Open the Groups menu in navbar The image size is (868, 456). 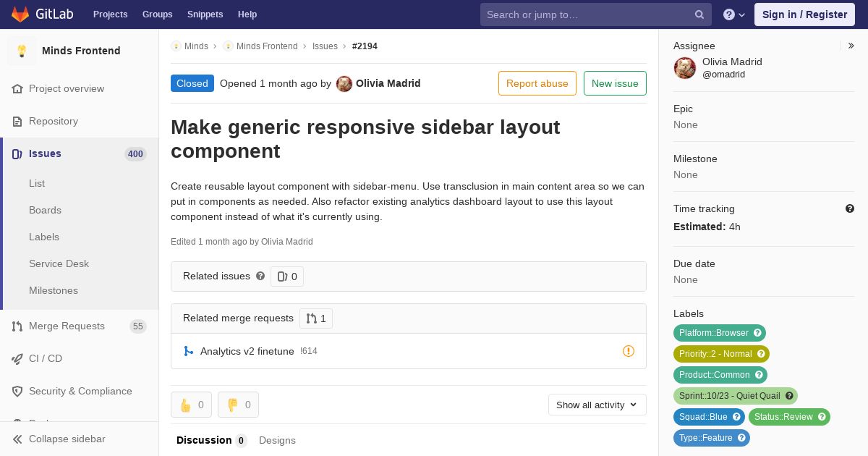[x=157, y=14]
